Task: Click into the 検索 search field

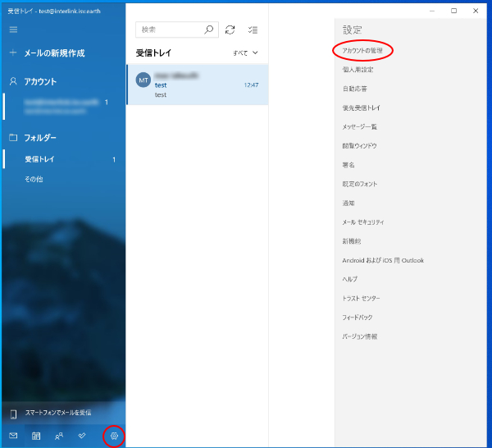Action: (171, 30)
